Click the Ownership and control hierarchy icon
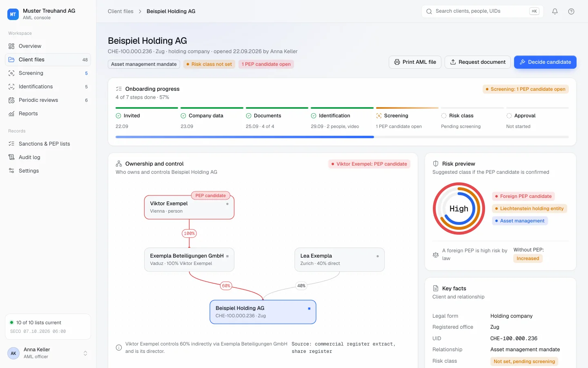 point(119,164)
